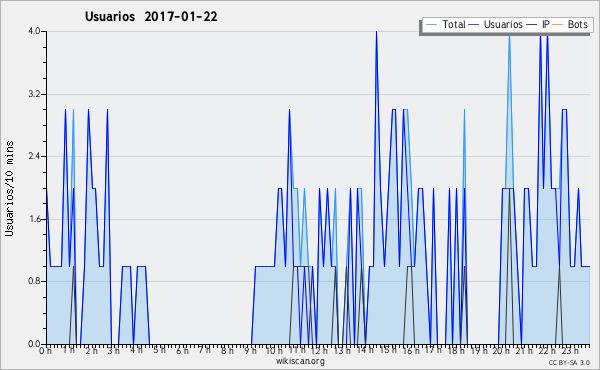Click the '4.0' y-axis value
600x370 pixels.
(34, 31)
